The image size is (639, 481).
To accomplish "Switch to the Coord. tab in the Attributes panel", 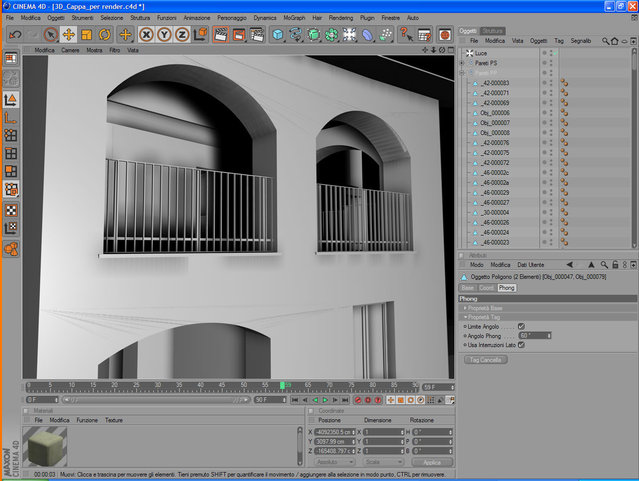I will point(486,288).
